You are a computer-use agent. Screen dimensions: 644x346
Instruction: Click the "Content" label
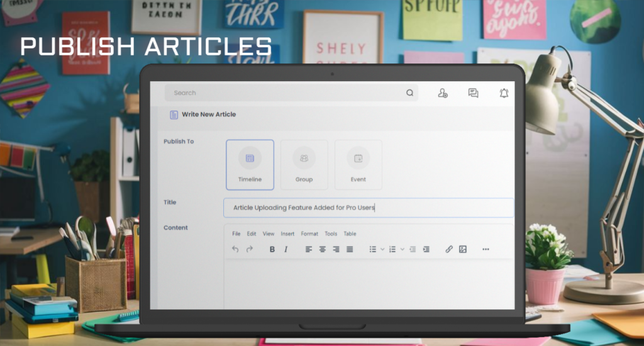(x=175, y=228)
